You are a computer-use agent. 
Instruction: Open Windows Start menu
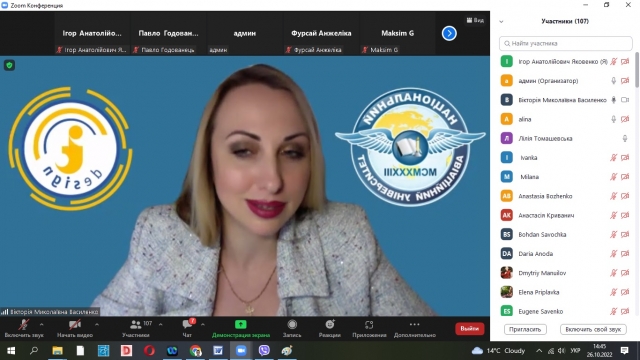pos(11,351)
